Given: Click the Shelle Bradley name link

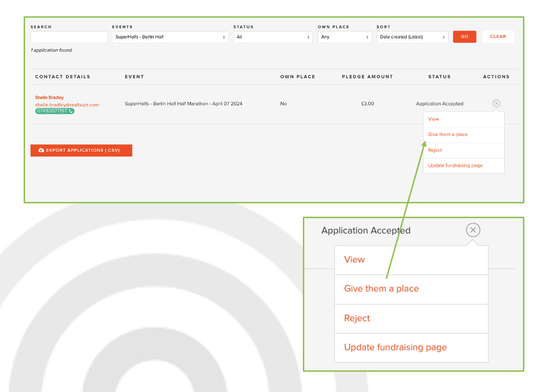Looking at the screenshot, I should point(49,97).
